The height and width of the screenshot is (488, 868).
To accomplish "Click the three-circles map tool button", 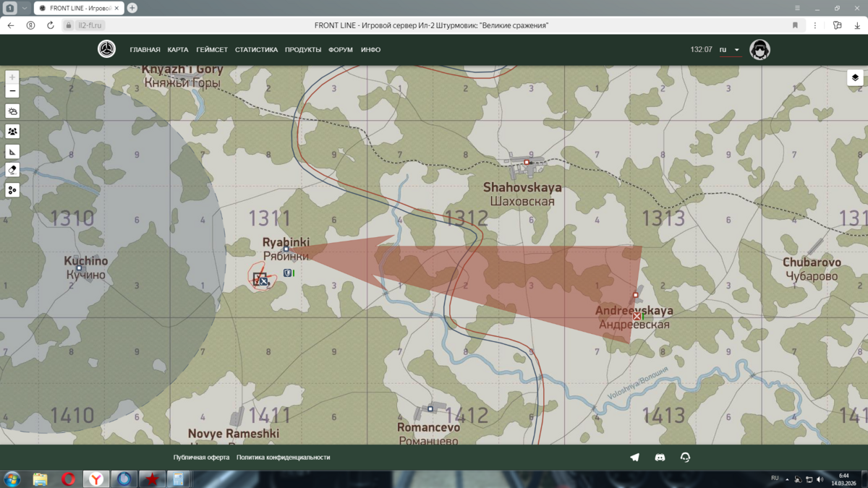I will (x=12, y=190).
